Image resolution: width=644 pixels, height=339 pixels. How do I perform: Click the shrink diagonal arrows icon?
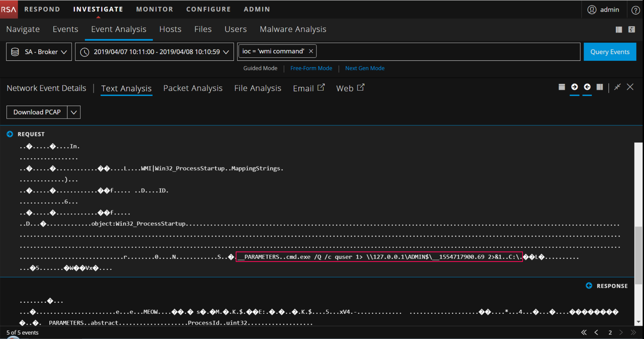pyautogui.click(x=617, y=87)
